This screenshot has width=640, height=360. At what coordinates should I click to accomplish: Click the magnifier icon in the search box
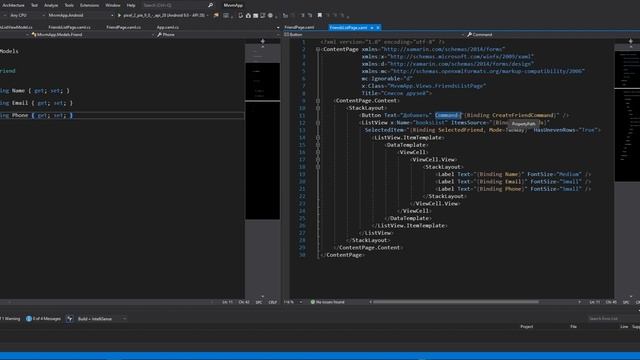coord(211,5)
